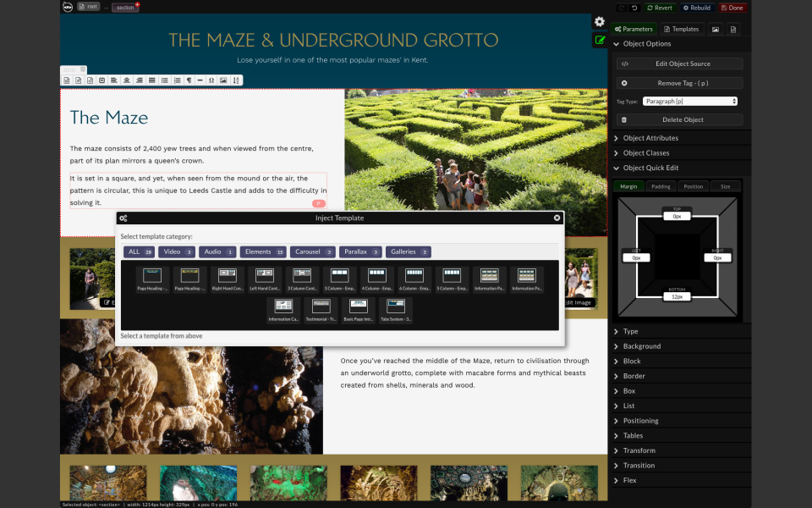
Task: Click the Left margin input field
Action: 636,257
